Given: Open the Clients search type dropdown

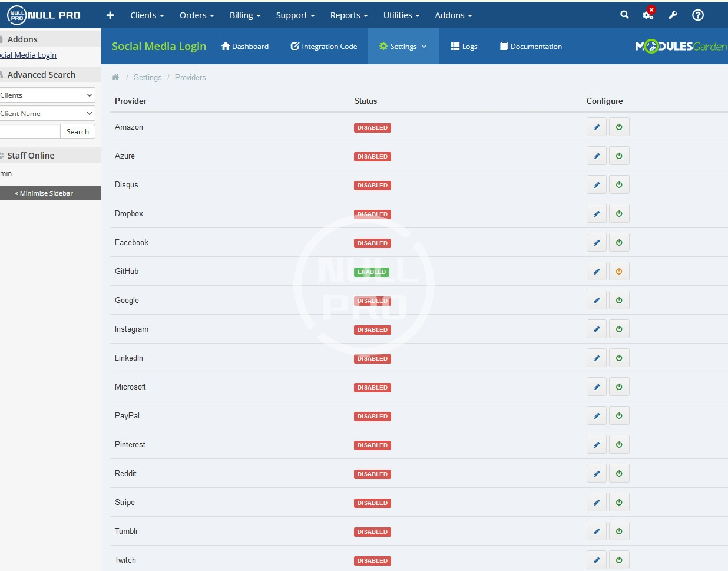Looking at the screenshot, I should coord(47,95).
